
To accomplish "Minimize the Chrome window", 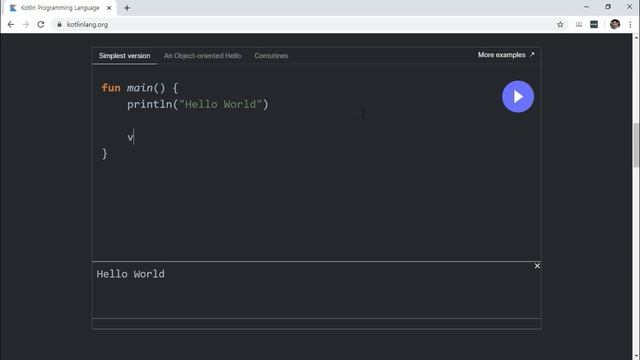I will point(587,7).
